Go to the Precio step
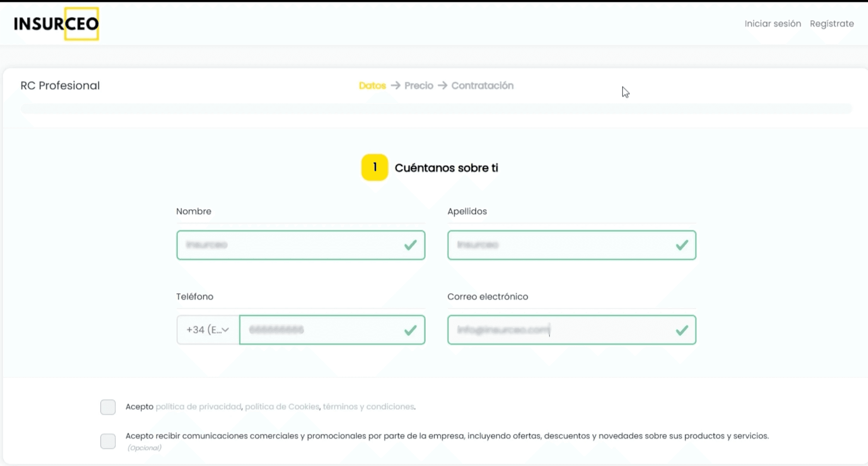Viewport: 868px width, 466px height. [419, 85]
